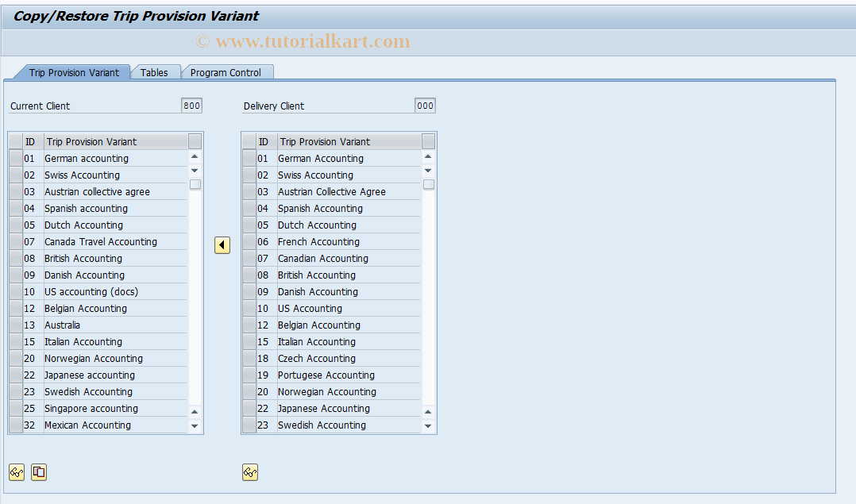This screenshot has width=856, height=504.
Task: Select row 06 French Accounting via its row selector
Action: pyautogui.click(x=249, y=241)
